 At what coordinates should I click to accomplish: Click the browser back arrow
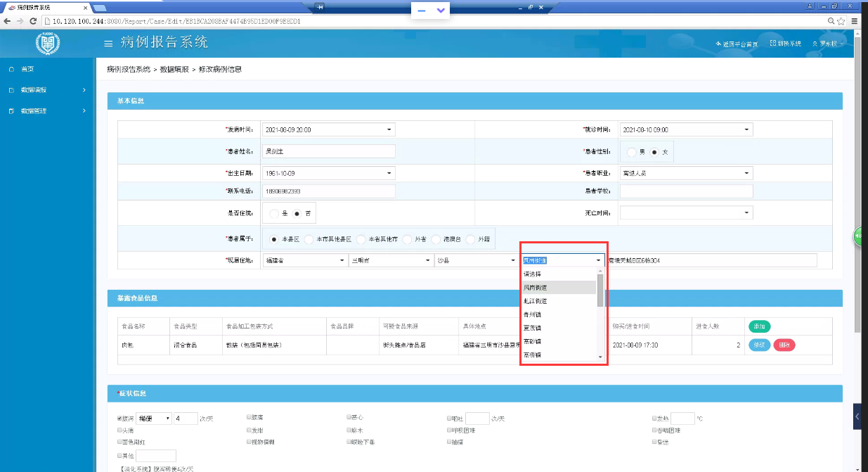point(7,21)
